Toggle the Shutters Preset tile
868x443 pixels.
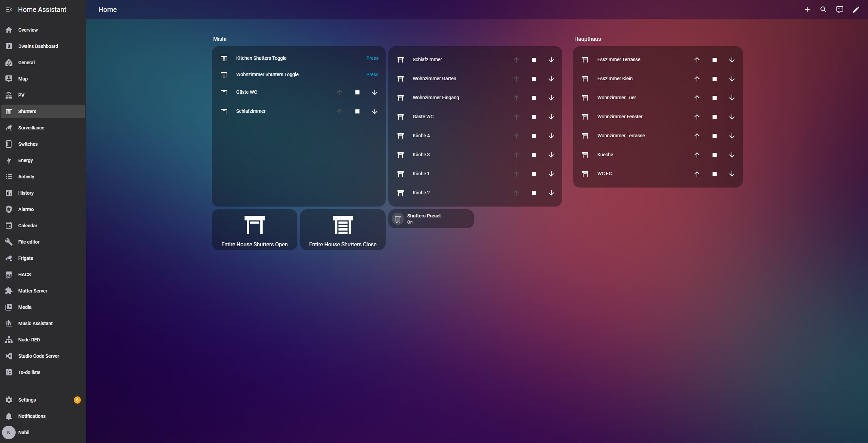click(430, 219)
